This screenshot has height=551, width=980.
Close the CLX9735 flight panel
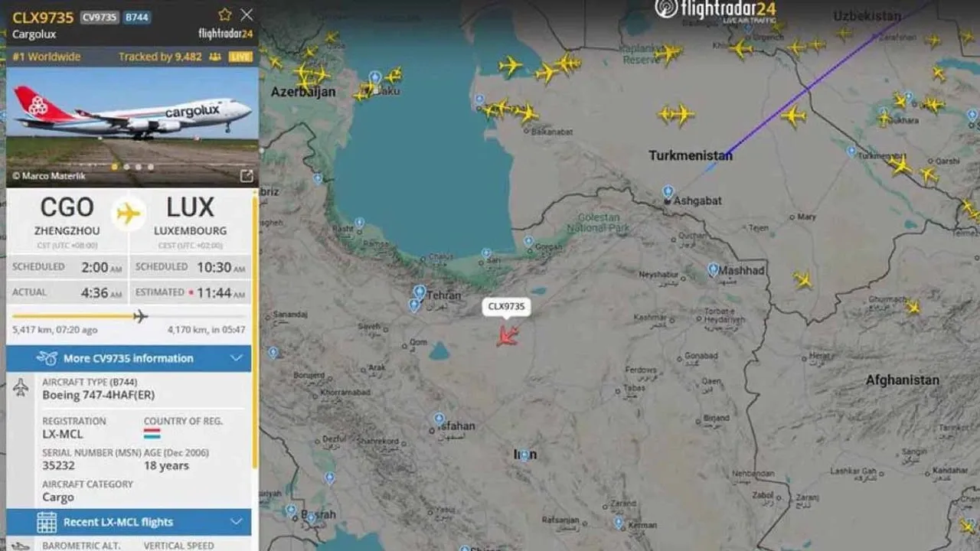tap(247, 15)
